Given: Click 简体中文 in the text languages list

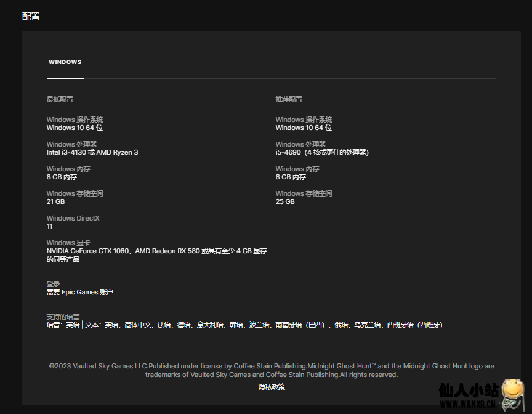Looking at the screenshot, I should pyautogui.click(x=138, y=325).
